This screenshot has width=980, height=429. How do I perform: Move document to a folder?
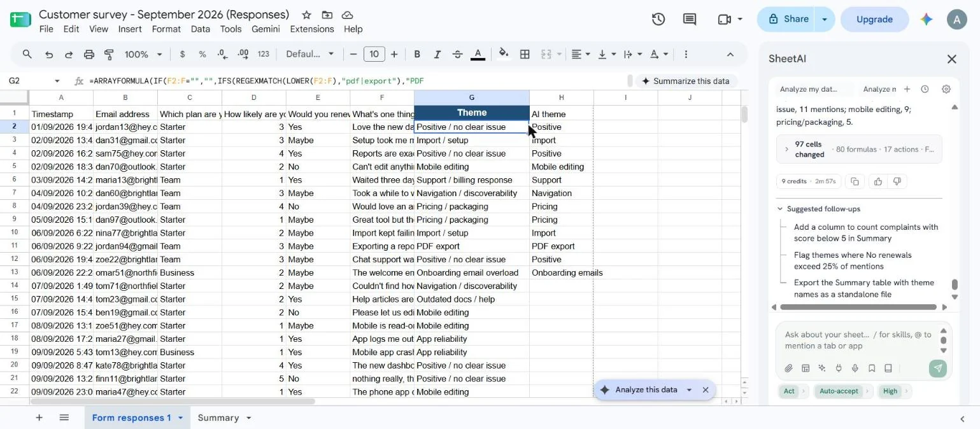tap(327, 15)
